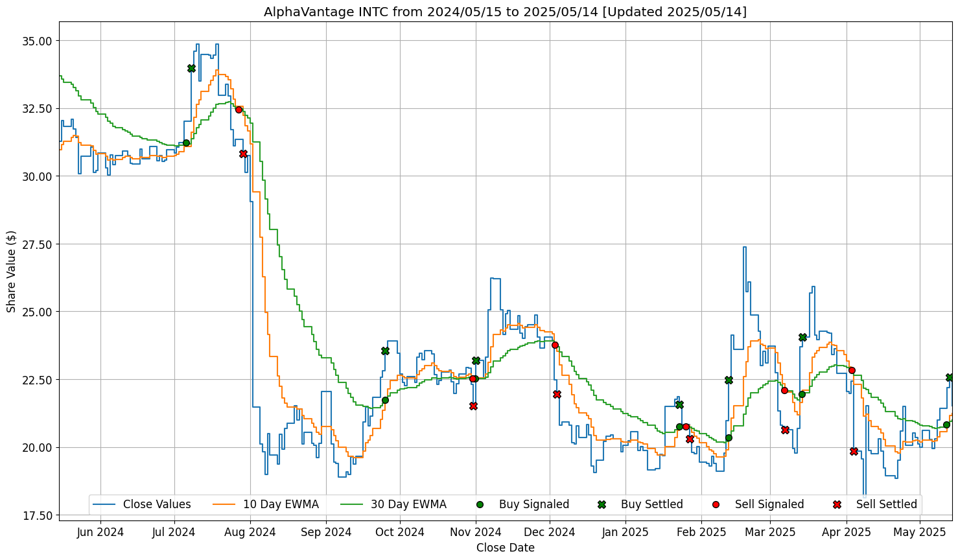Viewport: 958px width, 560px height.
Task: Select the Buy Signaled legend label
Action: click(534, 504)
